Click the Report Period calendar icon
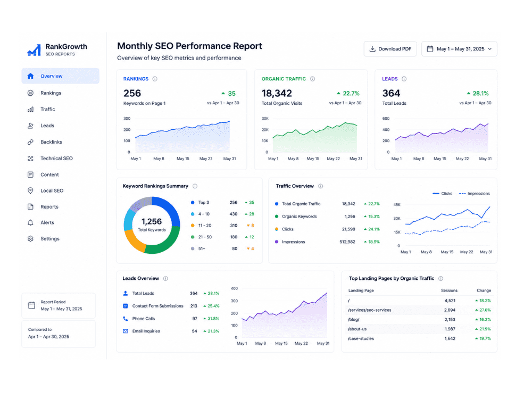This screenshot has height=399, width=532. pos(31,305)
